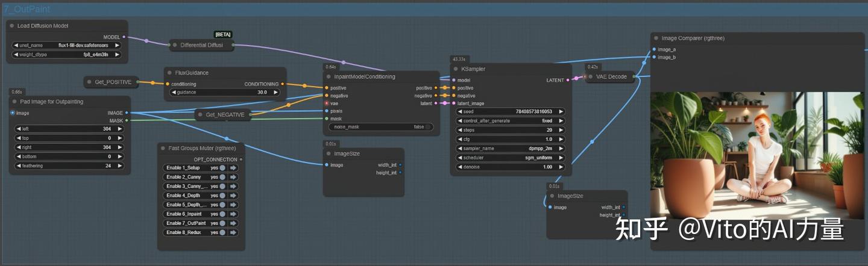868x266 pixels.
Task: Open the scheduler dropdown showing sgm_uniform
Action: click(x=510, y=158)
